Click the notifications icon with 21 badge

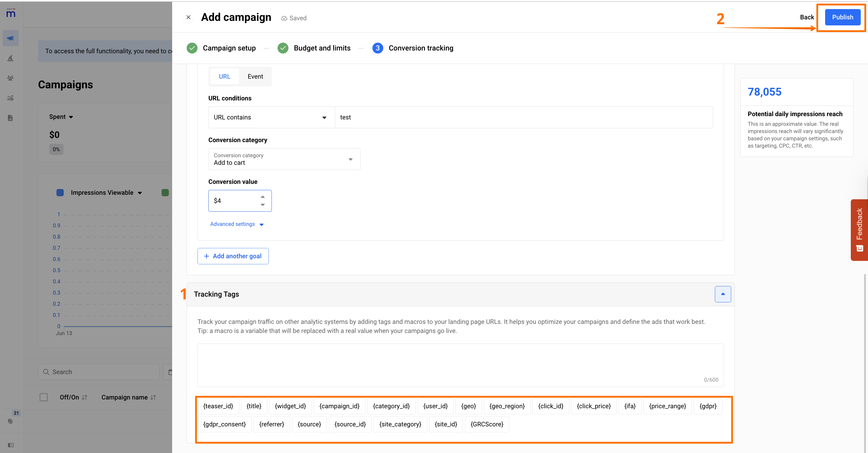(11, 421)
